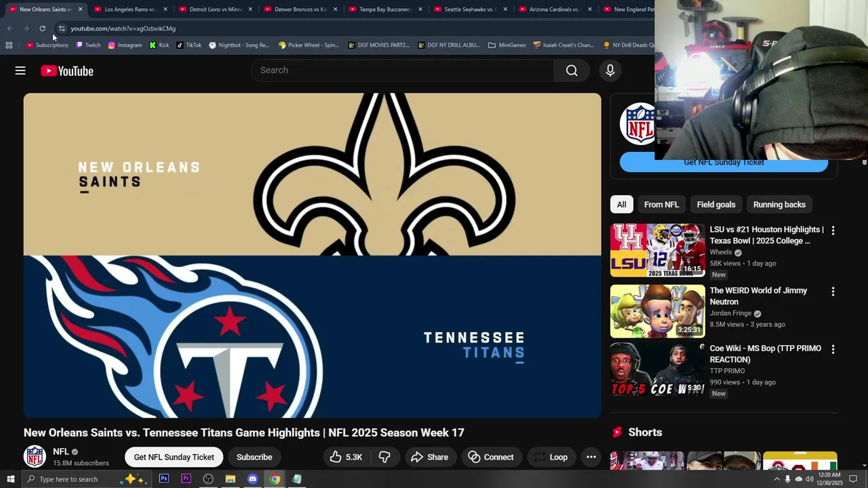Screen dimensions: 868x488
Task: Open options menu for Coe Wiki video
Action: 833,350
